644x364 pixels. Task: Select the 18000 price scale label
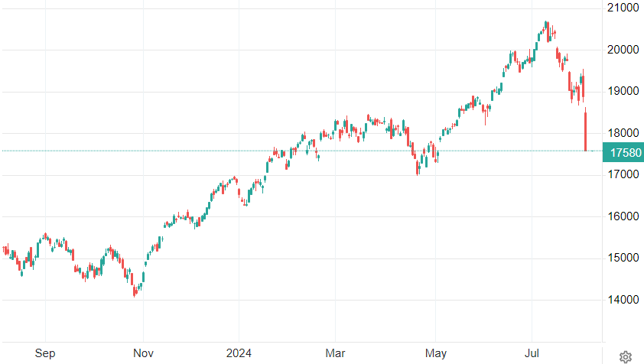[623, 133]
